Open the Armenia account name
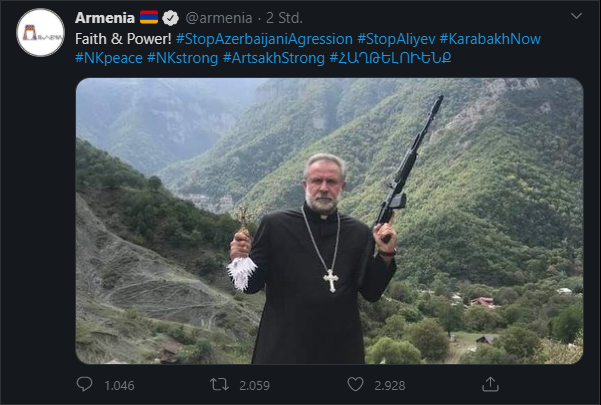Viewport: 601px width, 405px height. pyautogui.click(x=104, y=18)
